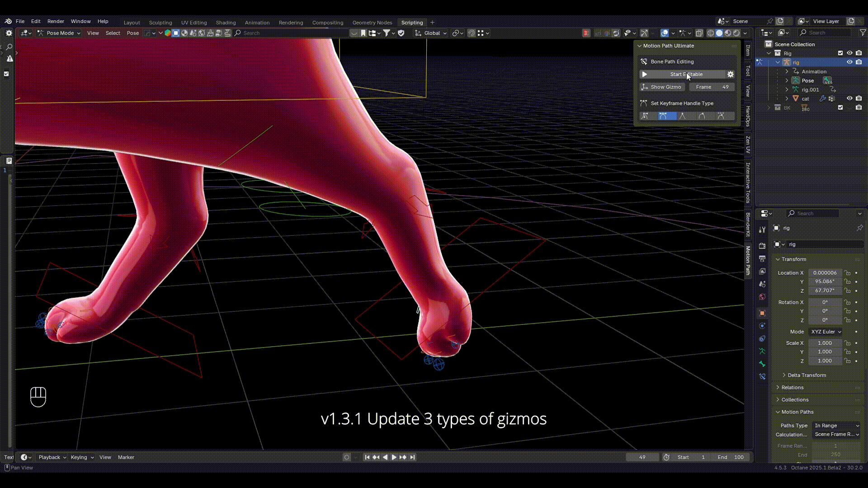
Task: Switch to the Geometry Nodes workspace tab
Action: click(x=372, y=23)
